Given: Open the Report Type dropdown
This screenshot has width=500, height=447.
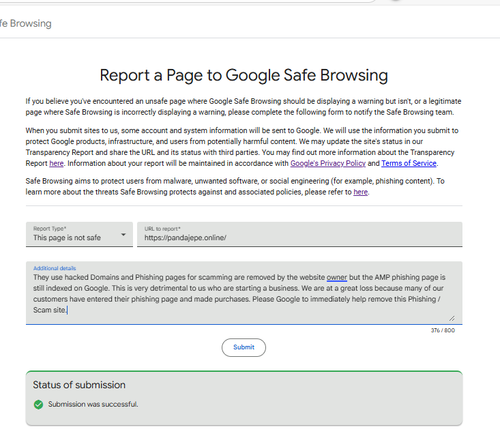Looking at the screenshot, I should point(79,234).
